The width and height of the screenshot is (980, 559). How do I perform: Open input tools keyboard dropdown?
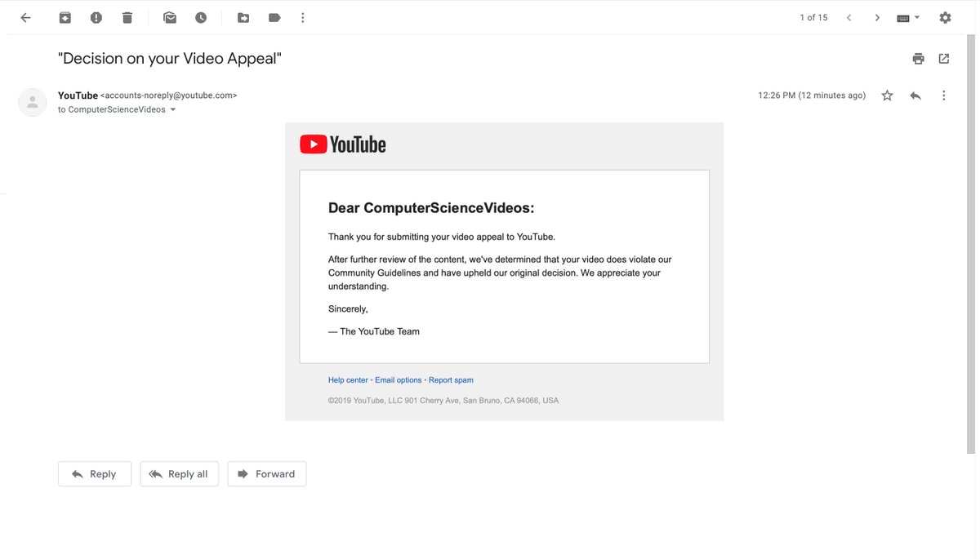pyautogui.click(x=908, y=18)
